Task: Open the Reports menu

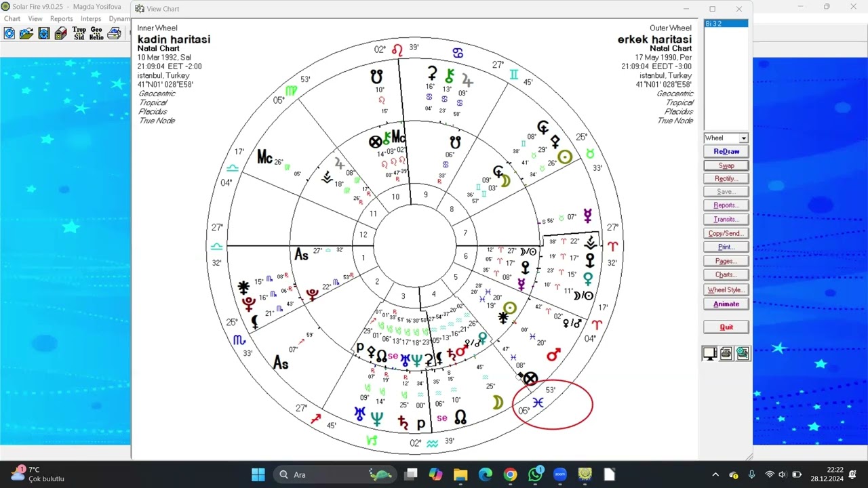Action: 61,19
